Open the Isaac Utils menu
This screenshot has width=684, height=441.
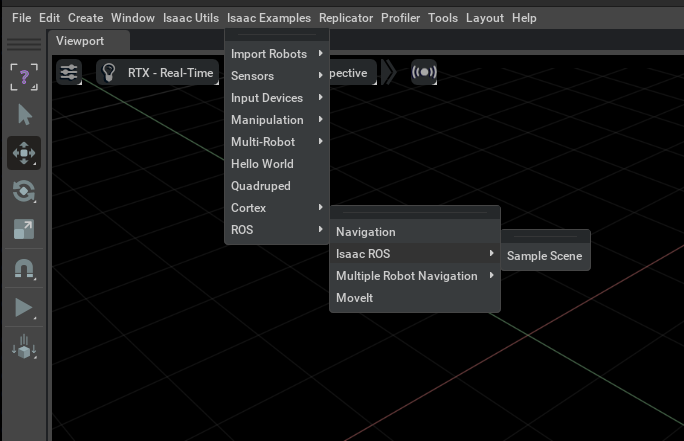tap(191, 18)
